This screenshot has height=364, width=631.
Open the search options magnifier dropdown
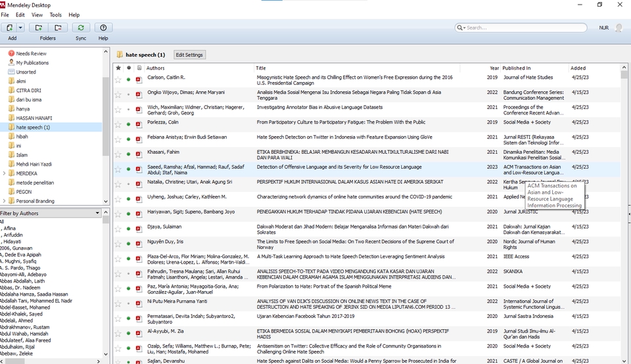pyautogui.click(x=461, y=28)
